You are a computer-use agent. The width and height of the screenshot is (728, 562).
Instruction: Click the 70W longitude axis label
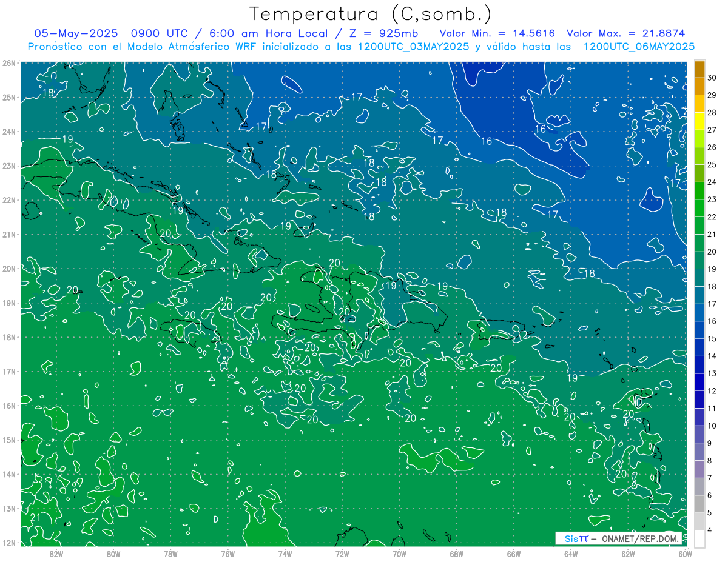pos(399,554)
